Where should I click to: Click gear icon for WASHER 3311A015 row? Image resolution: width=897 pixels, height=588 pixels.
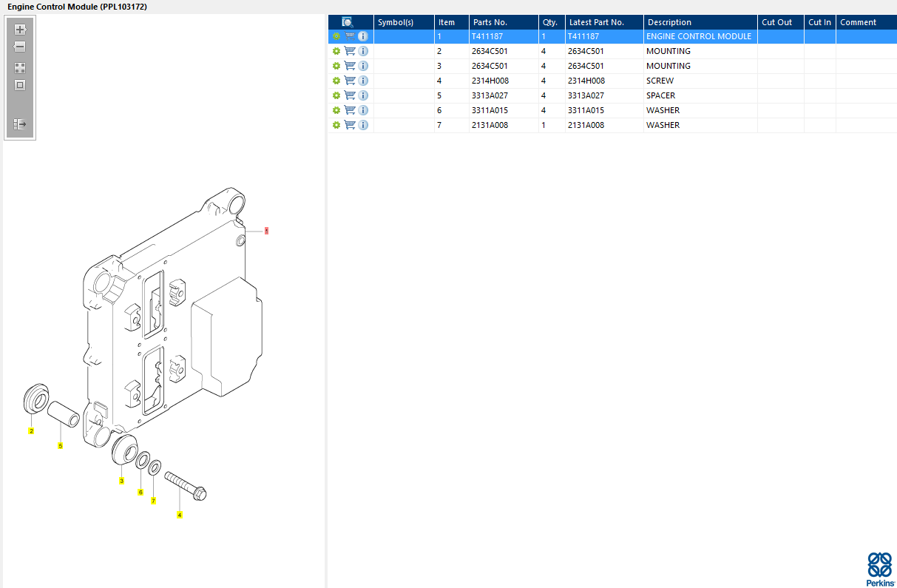point(336,110)
